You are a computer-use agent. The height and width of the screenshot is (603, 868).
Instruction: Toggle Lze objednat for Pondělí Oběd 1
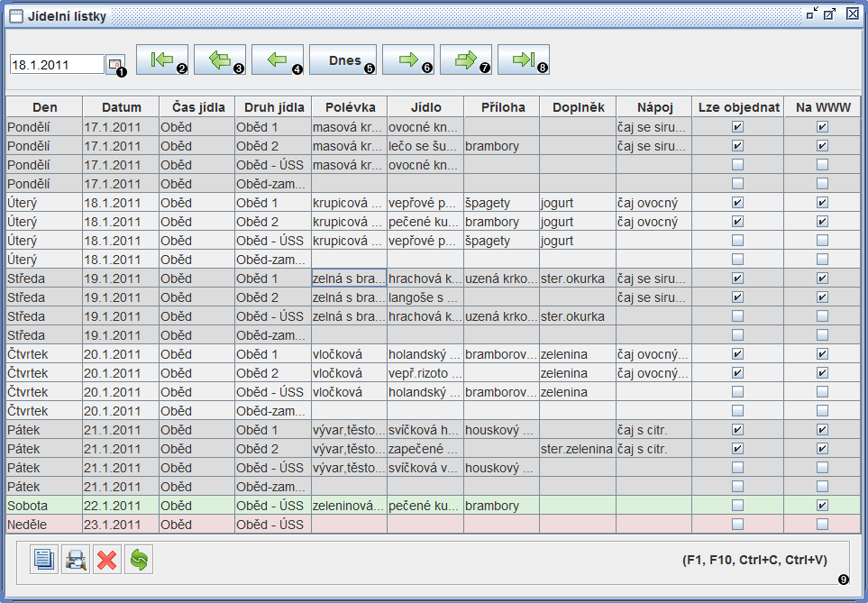(737, 127)
